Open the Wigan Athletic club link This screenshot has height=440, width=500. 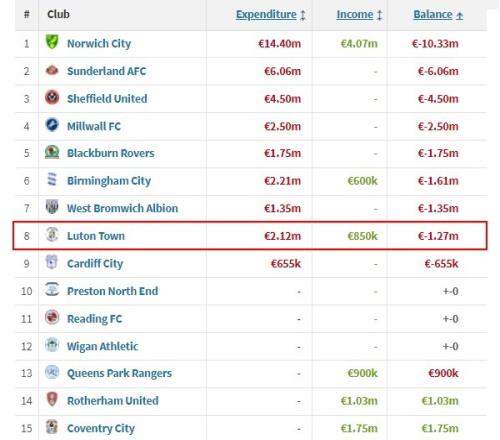pos(103,346)
